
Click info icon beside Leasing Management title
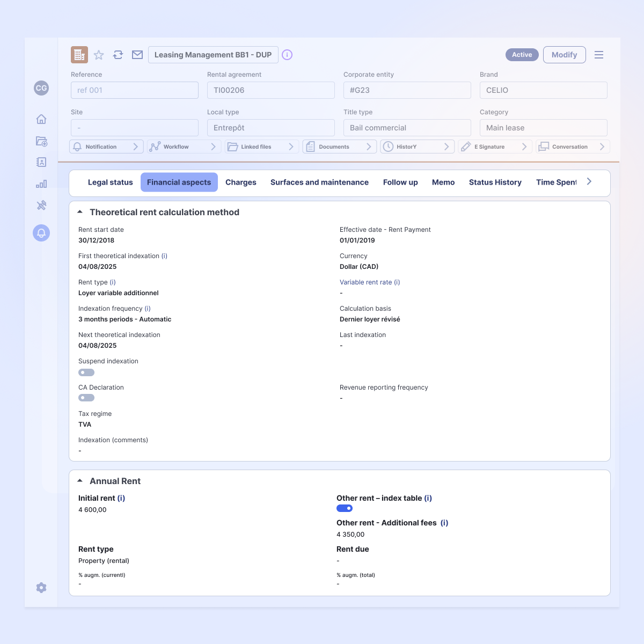287,55
